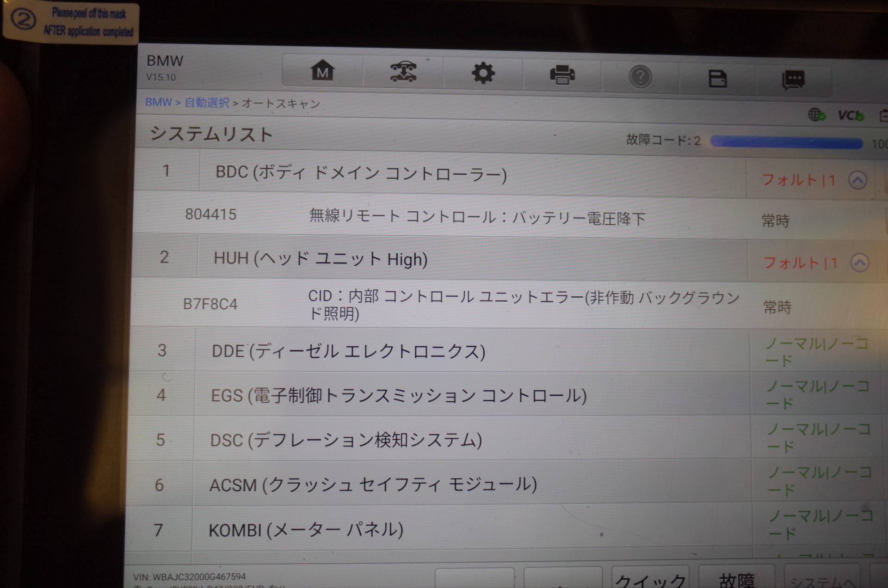This screenshot has width=888, height=588.
Task: Open the message feedback icon
Action: click(x=793, y=80)
